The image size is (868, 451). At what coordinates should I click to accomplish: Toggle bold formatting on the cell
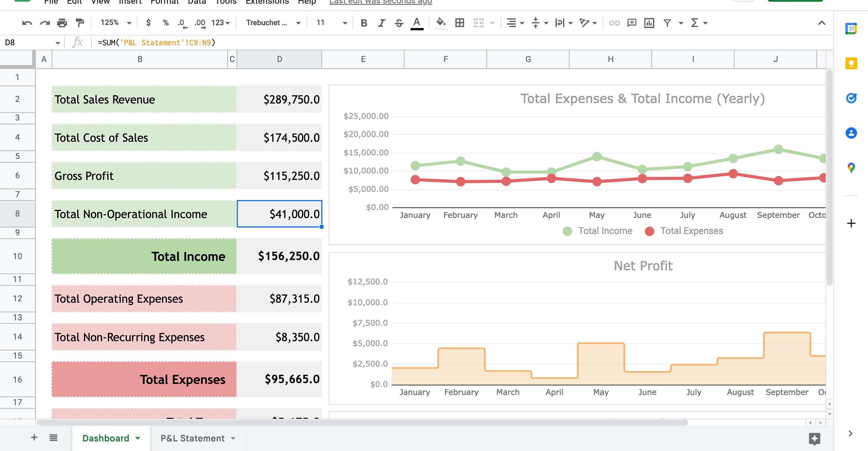[x=364, y=23]
